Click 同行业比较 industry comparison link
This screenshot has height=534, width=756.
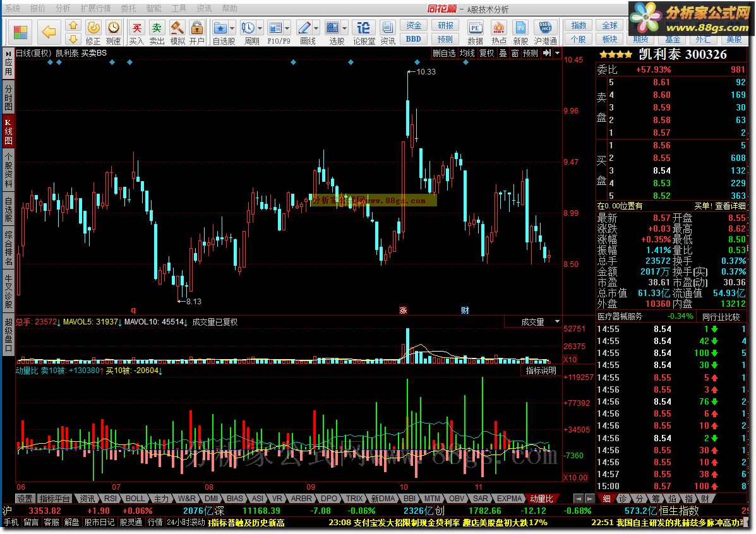[721, 317]
